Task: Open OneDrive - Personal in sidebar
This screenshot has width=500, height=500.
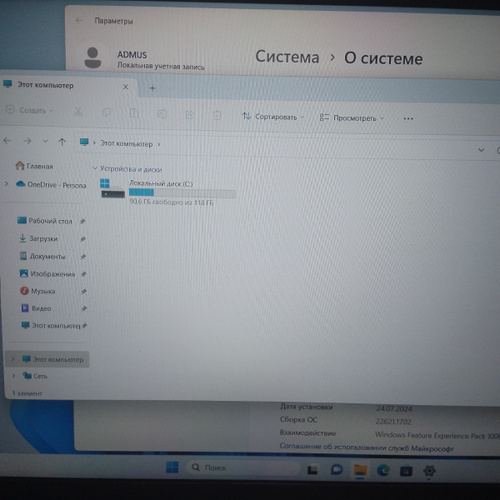Action: (x=51, y=184)
